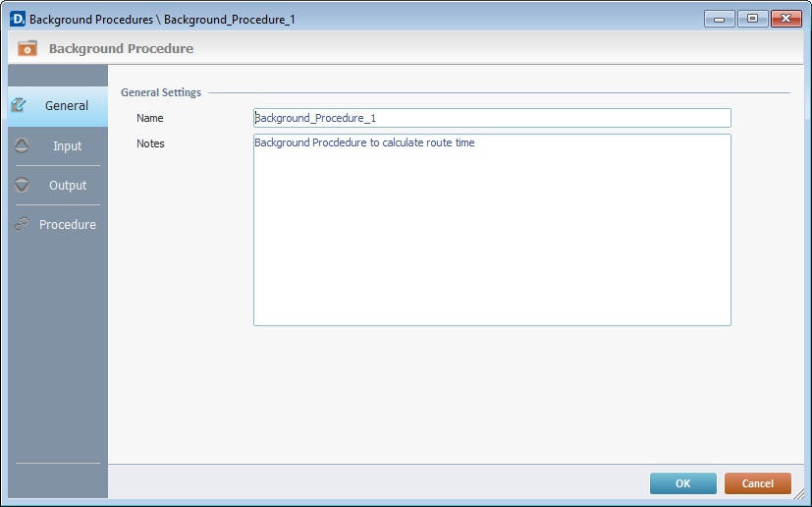The width and height of the screenshot is (812, 507).
Task: Click inside the Notes text area
Action: coord(491,229)
